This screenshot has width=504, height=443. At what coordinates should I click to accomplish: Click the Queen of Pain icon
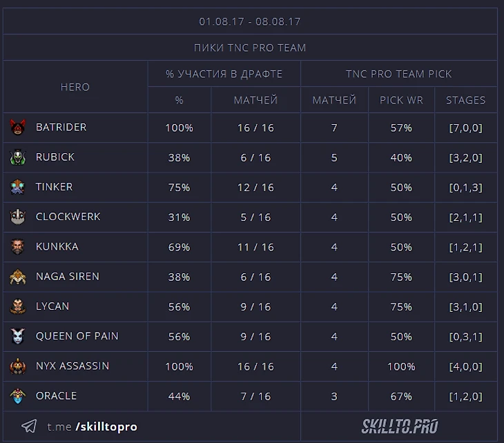18,336
